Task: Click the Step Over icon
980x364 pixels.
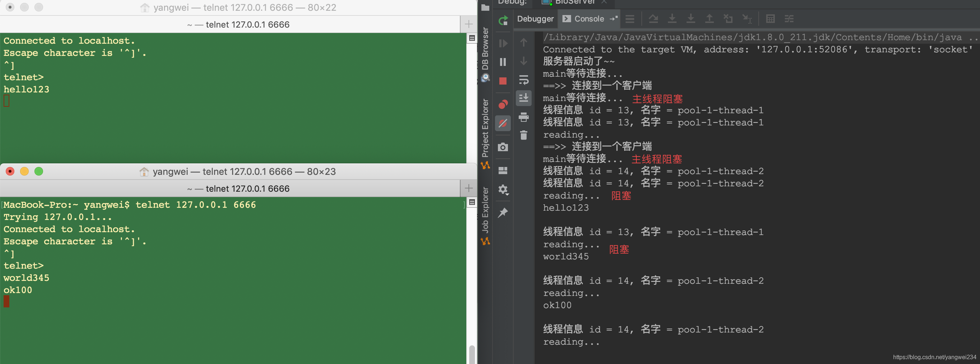Action: 653,19
